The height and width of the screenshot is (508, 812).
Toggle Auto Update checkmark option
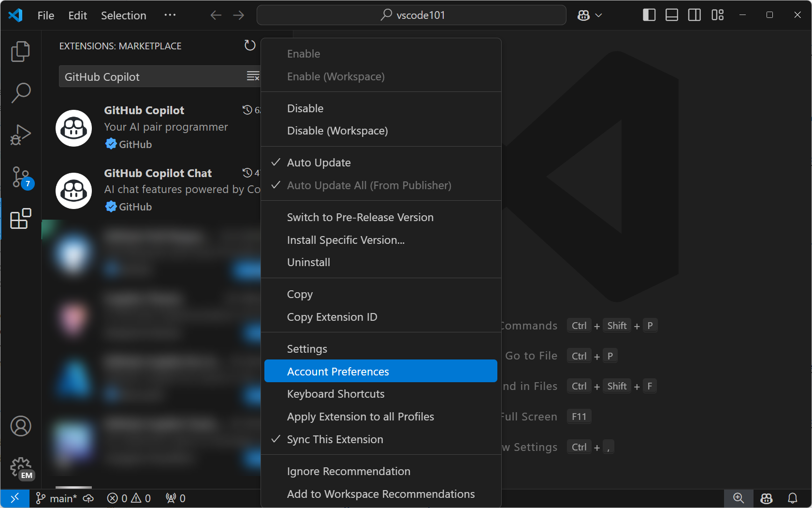pyautogui.click(x=381, y=163)
